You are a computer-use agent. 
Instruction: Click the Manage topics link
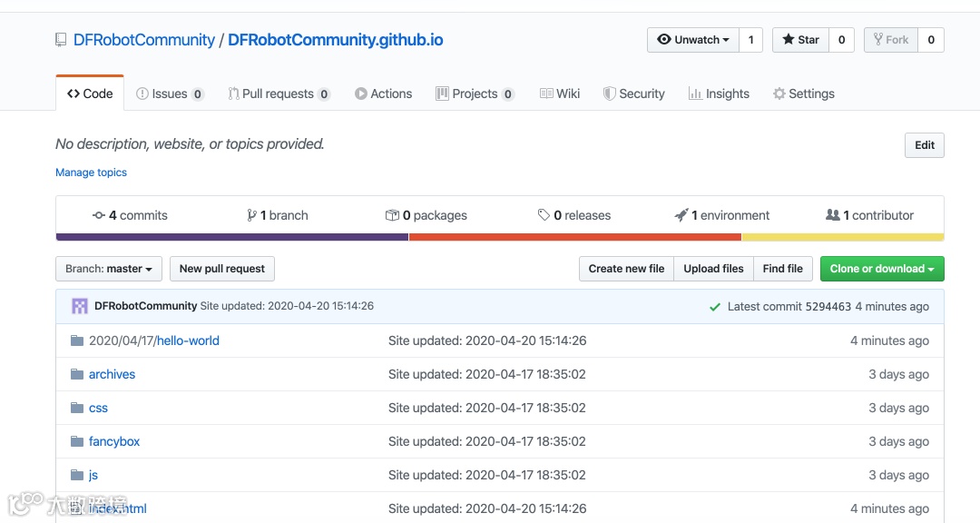click(x=92, y=172)
